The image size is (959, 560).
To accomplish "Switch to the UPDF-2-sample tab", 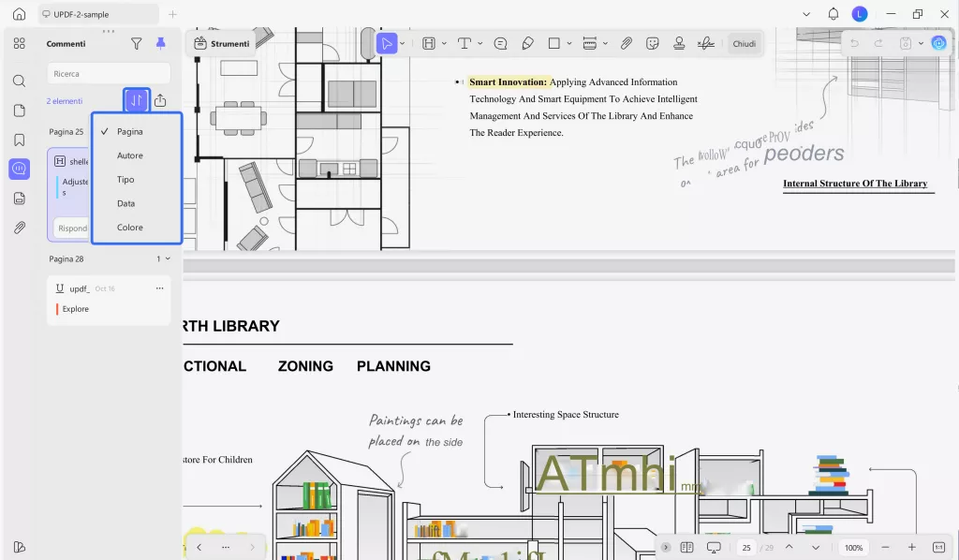I will (x=97, y=14).
